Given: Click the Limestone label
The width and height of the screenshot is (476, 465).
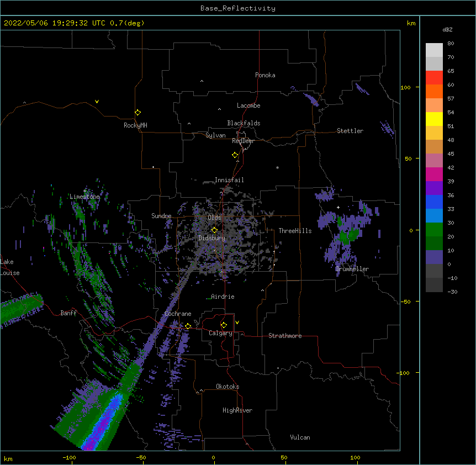Looking at the screenshot, I should [84, 197].
